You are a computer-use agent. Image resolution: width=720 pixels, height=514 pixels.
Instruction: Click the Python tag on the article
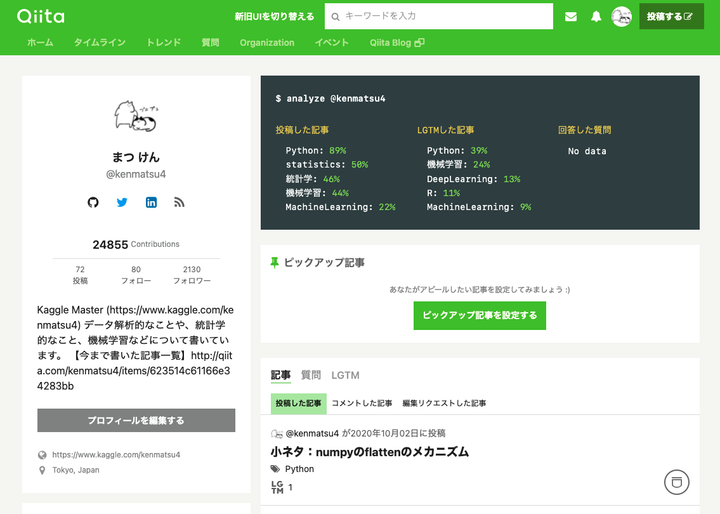[299, 469]
